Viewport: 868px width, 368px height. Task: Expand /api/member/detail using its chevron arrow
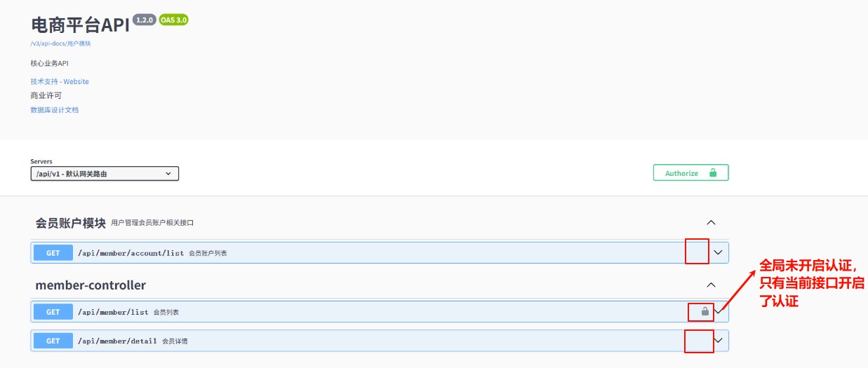tap(718, 341)
